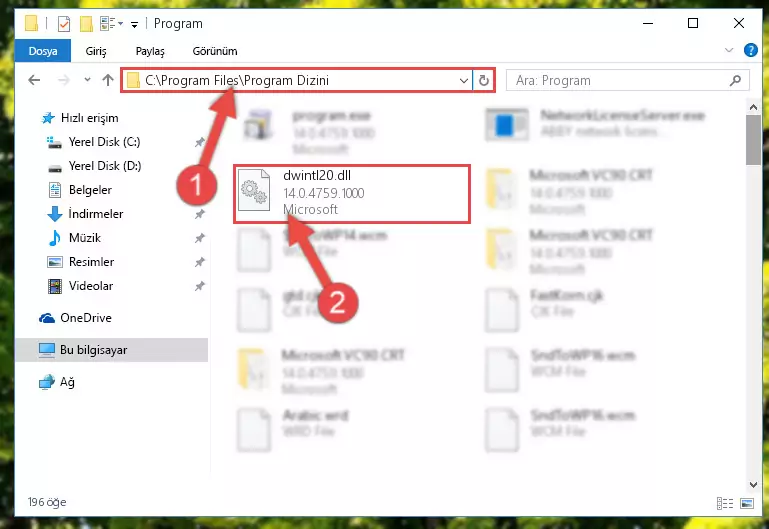Select OneDrive in navigation pane
Screen dimensions: 769x529
coord(85,318)
